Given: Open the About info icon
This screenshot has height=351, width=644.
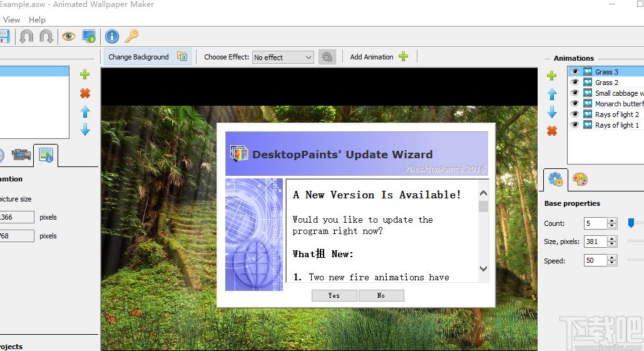Looking at the screenshot, I should (112, 36).
